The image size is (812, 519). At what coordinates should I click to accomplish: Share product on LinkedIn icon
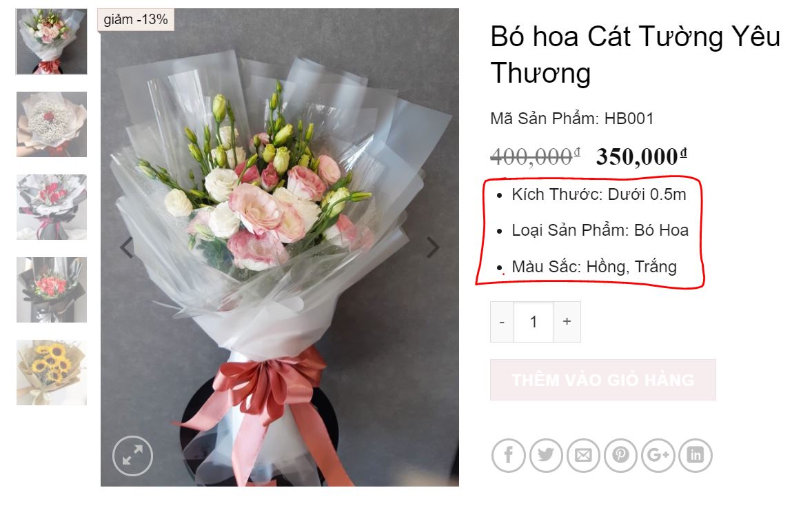point(696,456)
